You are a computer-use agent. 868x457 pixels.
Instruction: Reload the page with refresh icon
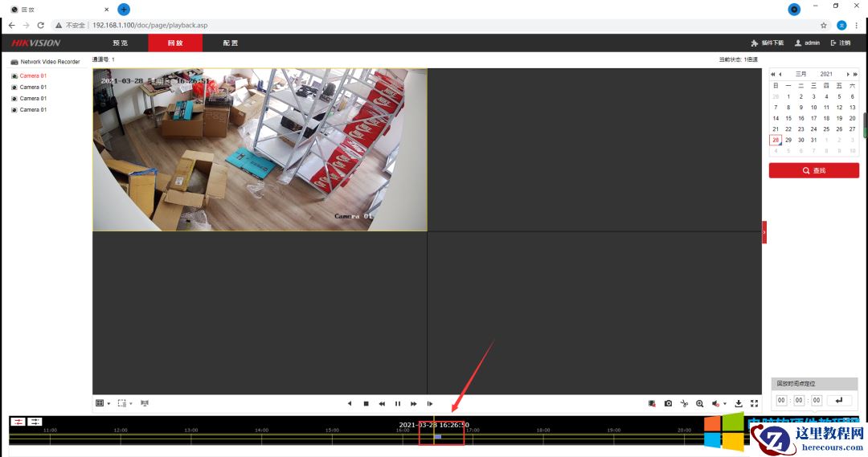40,26
